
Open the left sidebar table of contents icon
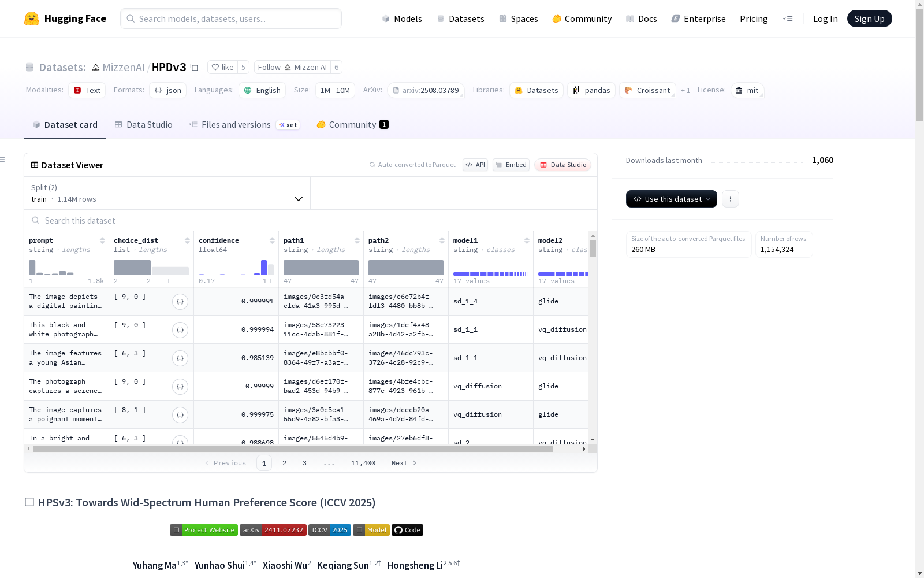(x=3, y=160)
